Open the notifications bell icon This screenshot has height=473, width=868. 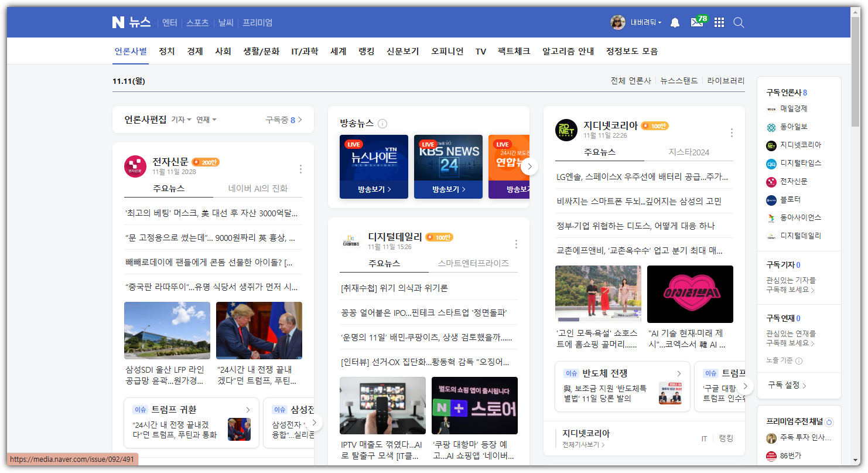(x=675, y=23)
